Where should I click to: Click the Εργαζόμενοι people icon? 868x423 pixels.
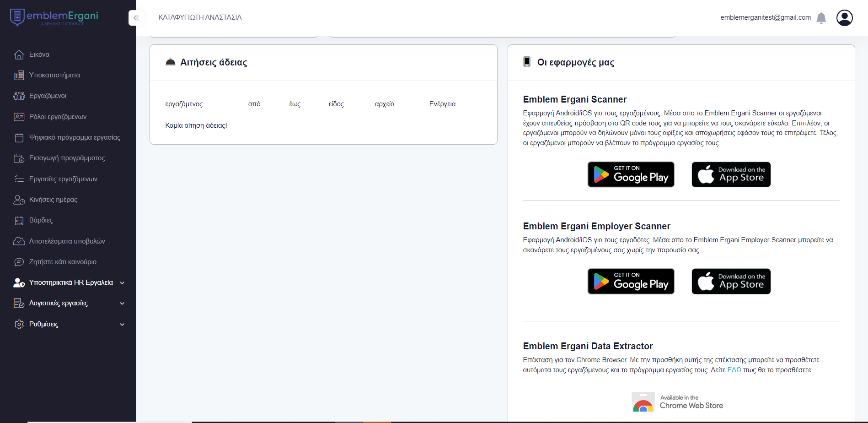coord(19,96)
